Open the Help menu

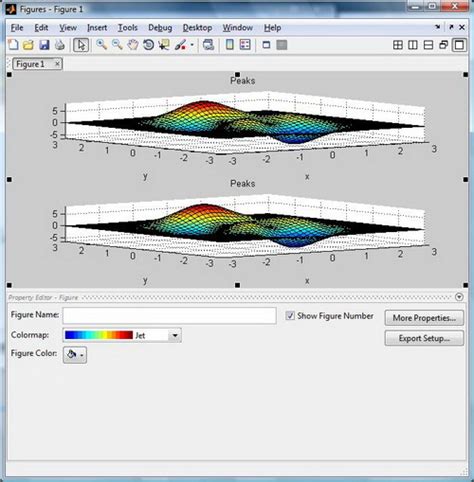[273, 28]
